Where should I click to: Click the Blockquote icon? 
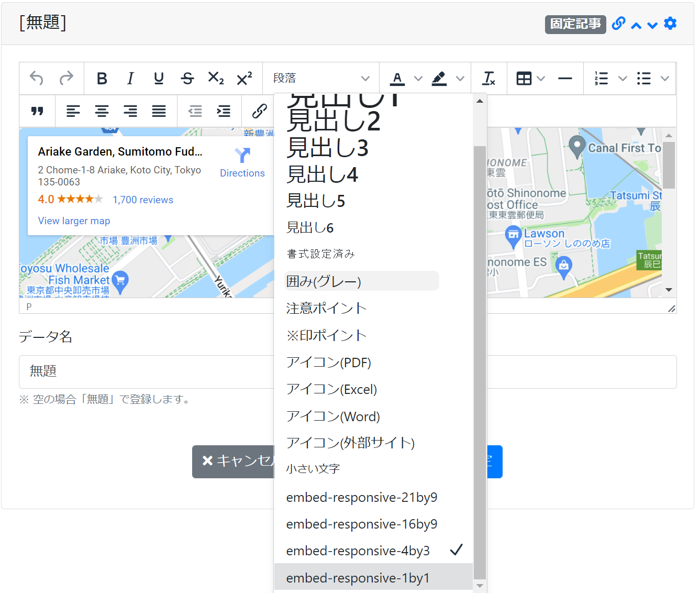[x=37, y=111]
